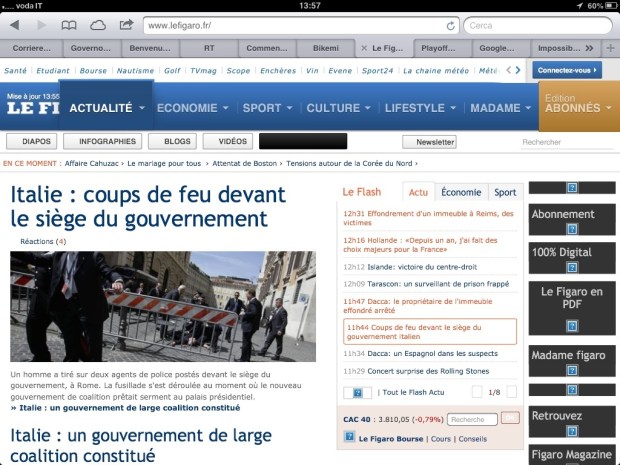Focus the Cerca search field

point(538,26)
